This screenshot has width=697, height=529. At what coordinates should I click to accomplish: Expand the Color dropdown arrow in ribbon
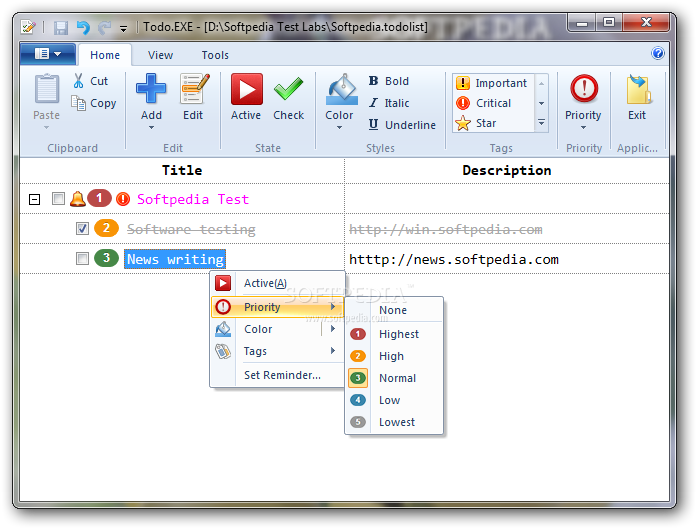click(340, 128)
